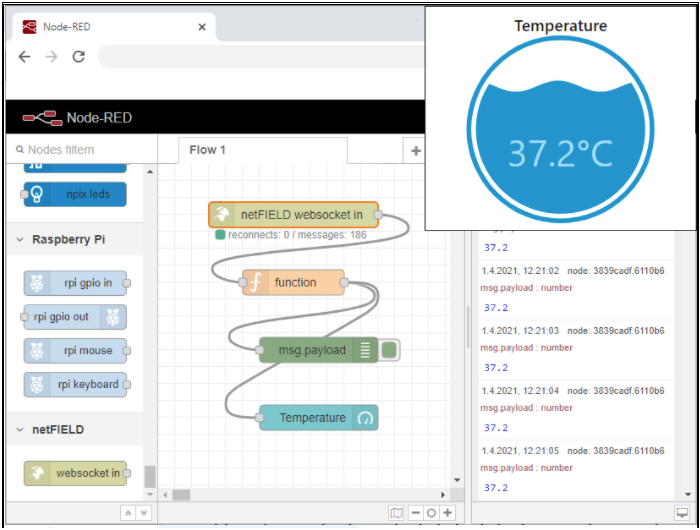
Task: Click the Nodes filter search field
Action: pyautogui.click(x=80, y=150)
